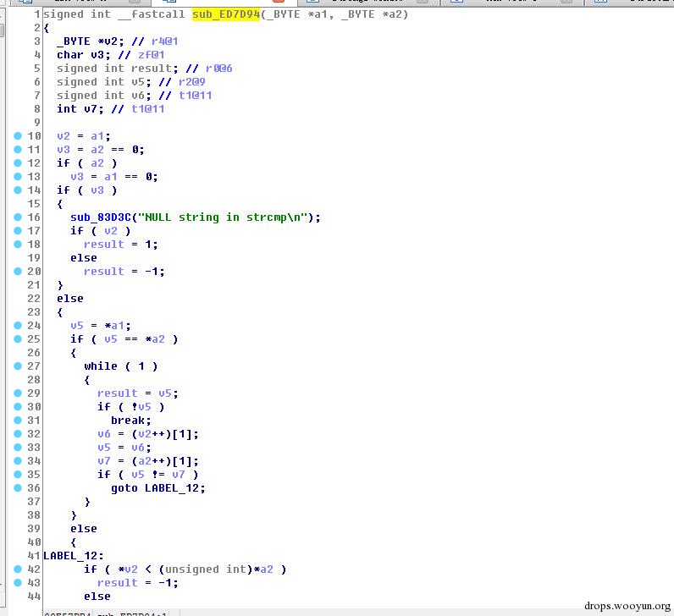Select variable v5 on line 24

pos(77,326)
